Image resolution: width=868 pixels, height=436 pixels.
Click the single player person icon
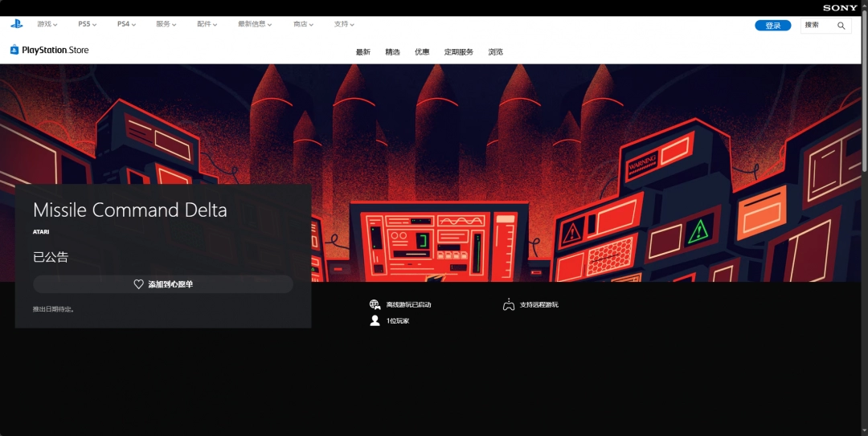[x=375, y=321]
